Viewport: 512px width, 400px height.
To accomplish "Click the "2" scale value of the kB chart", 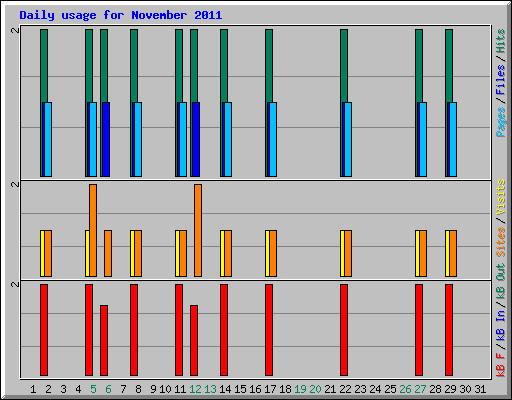I will pos(15,284).
